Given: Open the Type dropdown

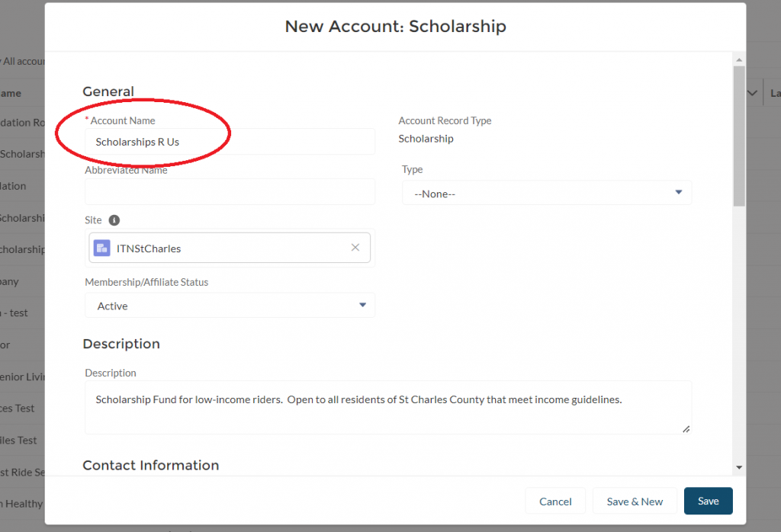Looking at the screenshot, I should [x=547, y=194].
